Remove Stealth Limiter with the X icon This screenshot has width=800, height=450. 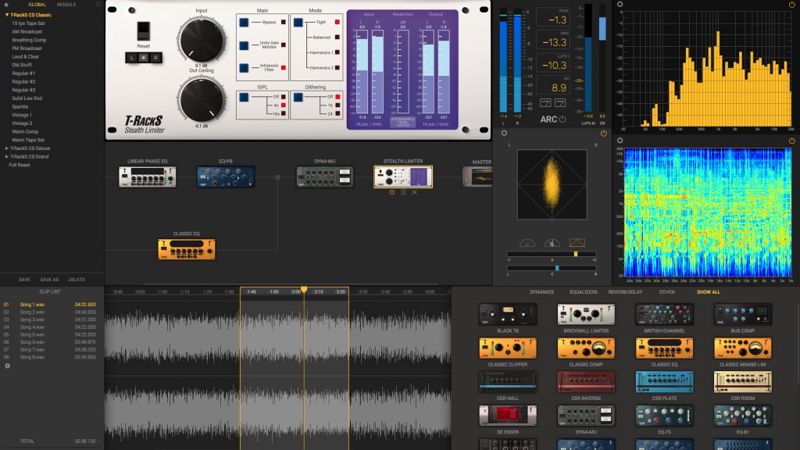414,193
